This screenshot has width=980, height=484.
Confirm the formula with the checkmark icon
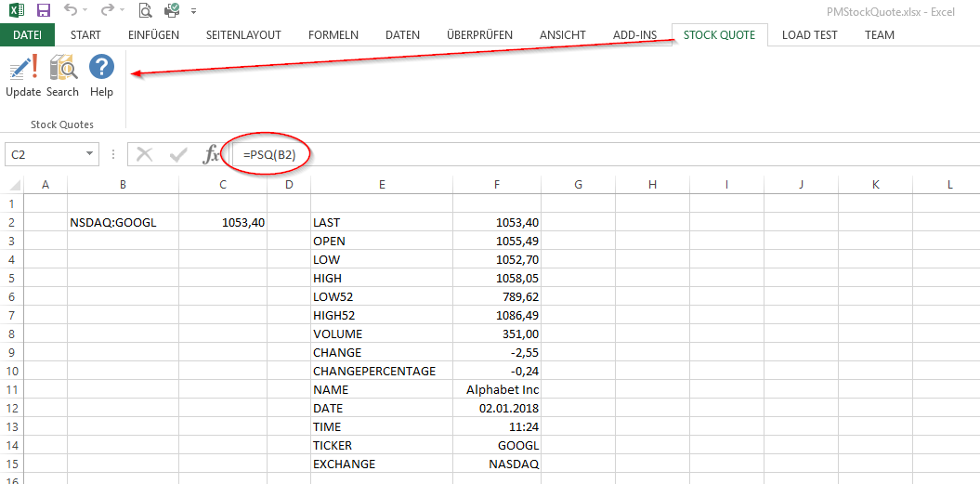coord(177,154)
